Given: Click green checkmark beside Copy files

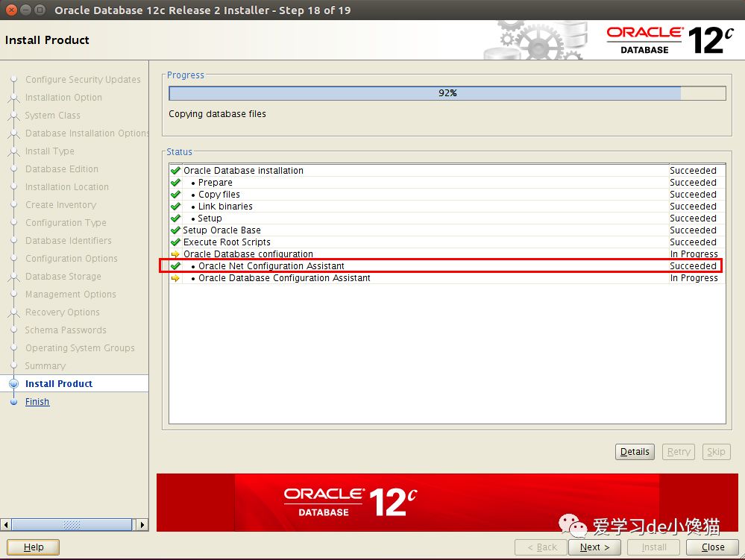Looking at the screenshot, I should coord(175,194).
